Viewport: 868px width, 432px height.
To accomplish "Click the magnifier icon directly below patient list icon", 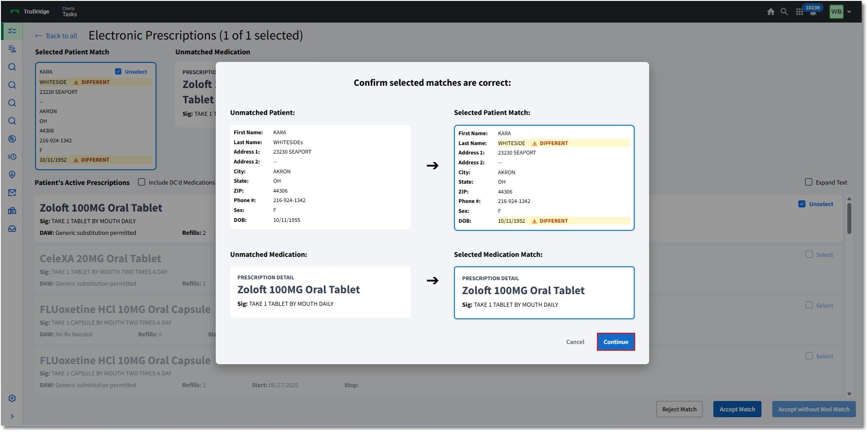I will pyautogui.click(x=12, y=67).
